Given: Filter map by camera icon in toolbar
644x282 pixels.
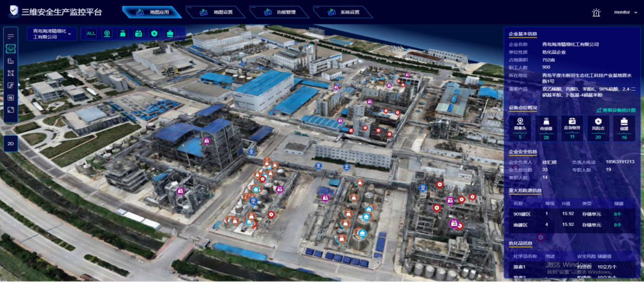Looking at the screenshot, I should tap(107, 34).
